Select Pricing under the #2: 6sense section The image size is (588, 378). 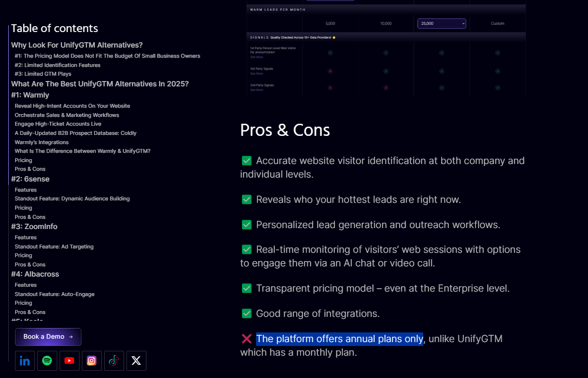pos(23,208)
